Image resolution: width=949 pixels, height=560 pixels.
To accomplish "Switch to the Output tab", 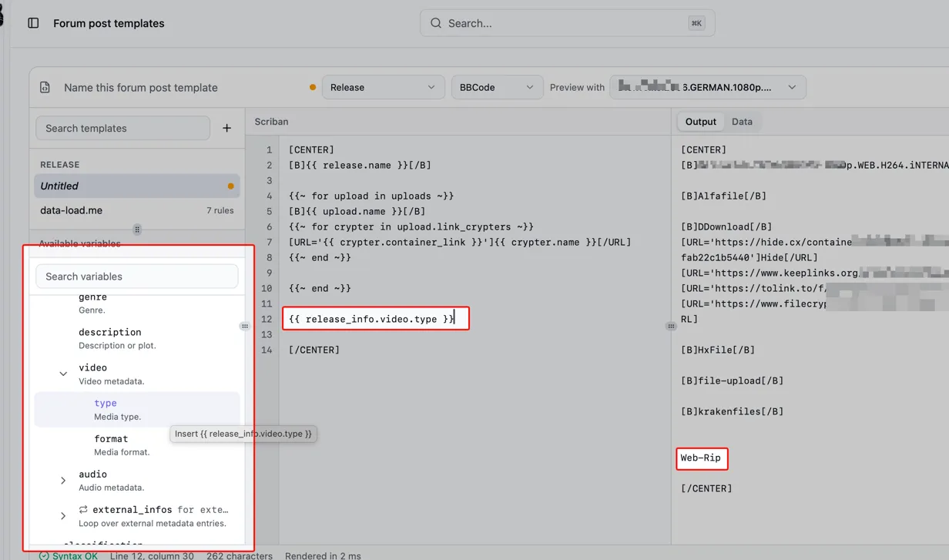I will 701,122.
